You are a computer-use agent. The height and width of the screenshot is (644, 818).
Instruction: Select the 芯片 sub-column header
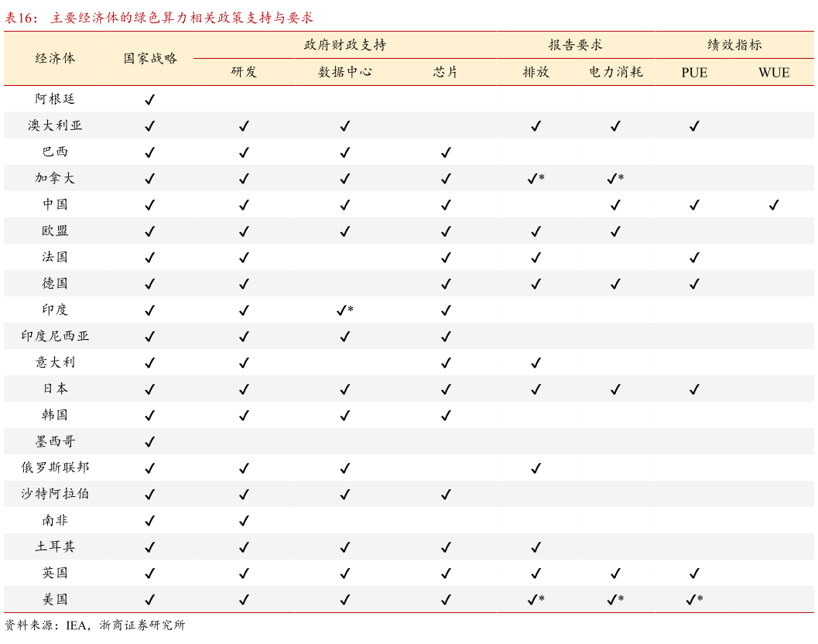click(x=446, y=72)
